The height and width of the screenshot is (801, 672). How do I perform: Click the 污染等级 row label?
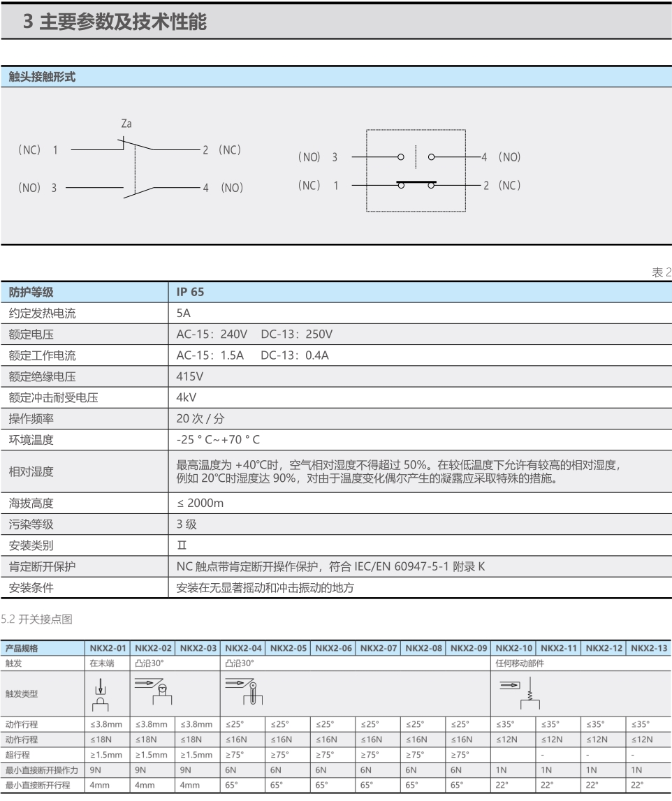tap(31, 524)
